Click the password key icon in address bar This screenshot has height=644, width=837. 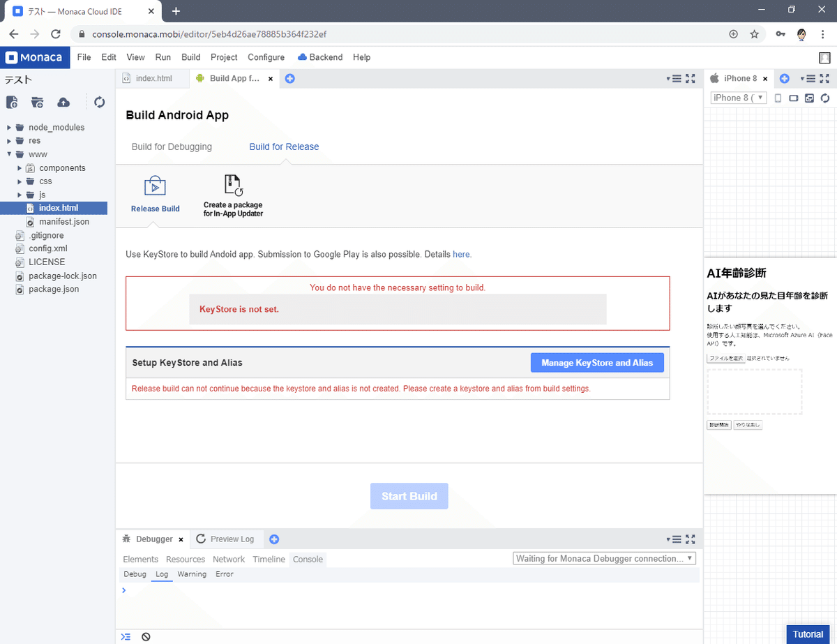pos(781,33)
